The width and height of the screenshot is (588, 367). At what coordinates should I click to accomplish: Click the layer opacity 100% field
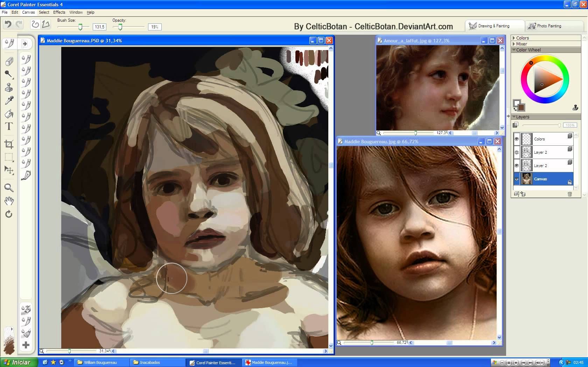(x=570, y=125)
